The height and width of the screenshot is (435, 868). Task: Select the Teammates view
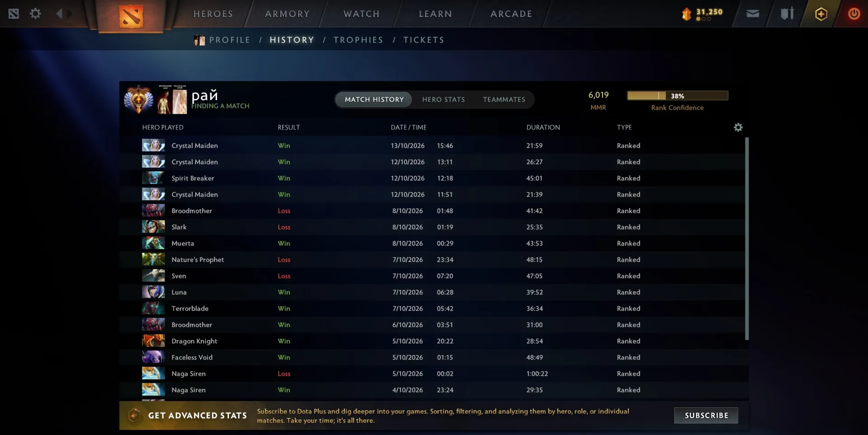point(504,99)
